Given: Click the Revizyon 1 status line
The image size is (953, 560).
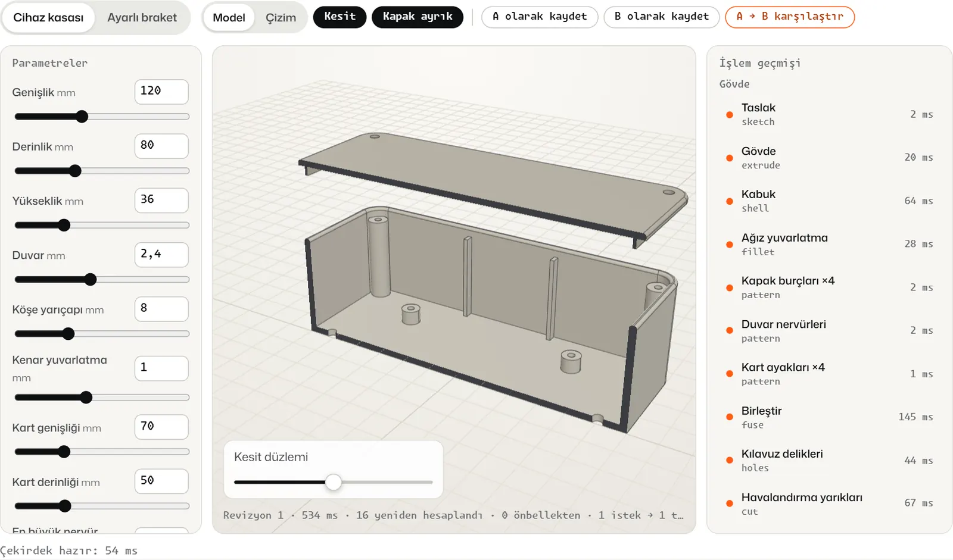Looking at the screenshot, I should coord(453,515).
